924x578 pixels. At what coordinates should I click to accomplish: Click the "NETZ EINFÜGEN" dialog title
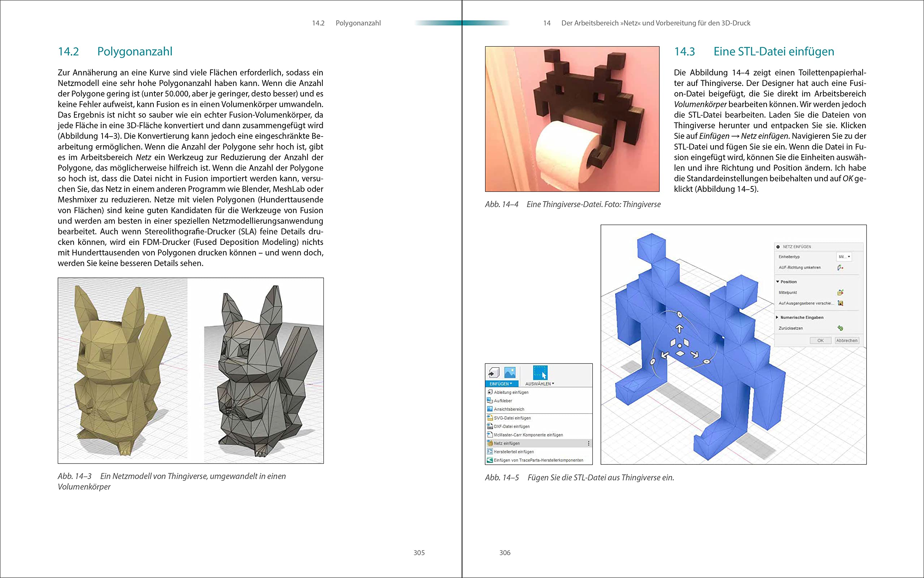(797, 247)
